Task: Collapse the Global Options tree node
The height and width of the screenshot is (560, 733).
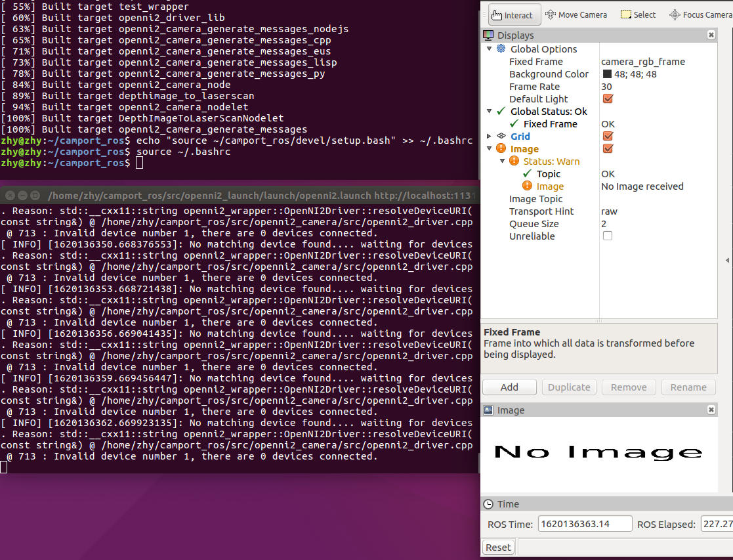Action: 489,49
